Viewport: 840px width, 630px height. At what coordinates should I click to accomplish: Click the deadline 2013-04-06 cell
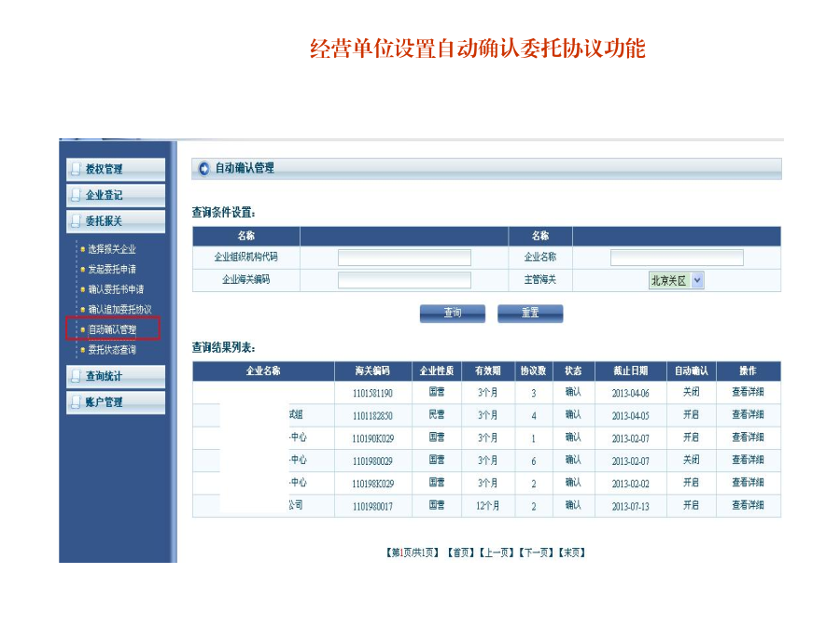(x=631, y=393)
